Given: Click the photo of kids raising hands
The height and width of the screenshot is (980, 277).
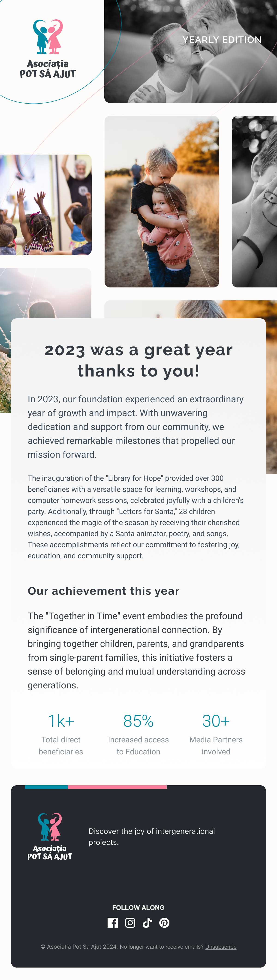Looking at the screenshot, I should [46, 205].
